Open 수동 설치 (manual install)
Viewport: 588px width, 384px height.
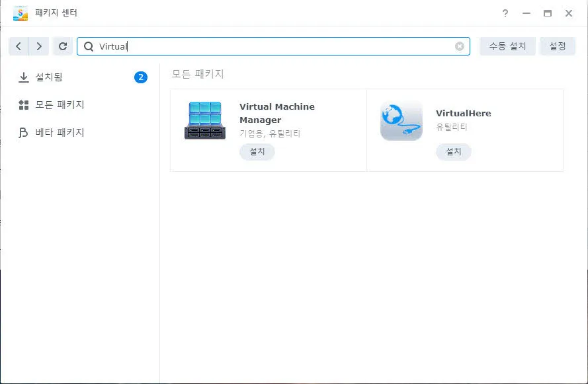click(x=507, y=46)
